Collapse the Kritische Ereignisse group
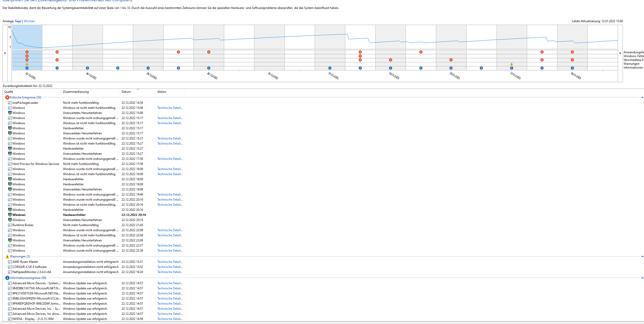Viewport: 644px width, 324px height. (642, 97)
